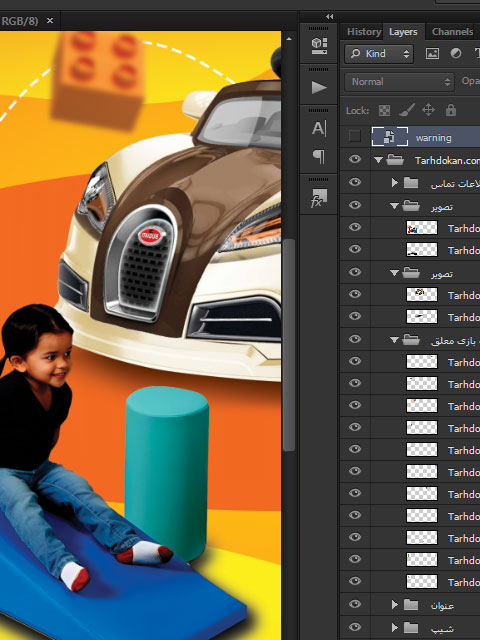Screen dimensions: 480x640
Task: Collapse the تصویر group directly above بازی معلق
Action: click(x=394, y=273)
